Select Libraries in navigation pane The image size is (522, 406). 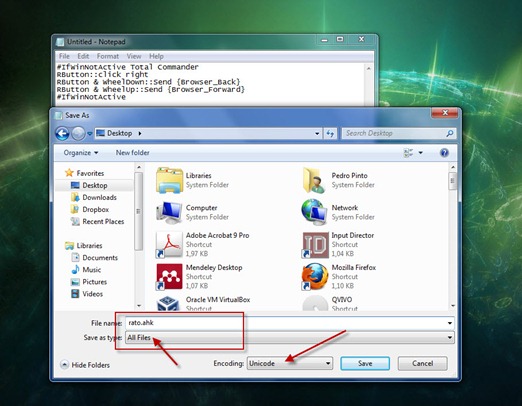coord(83,246)
